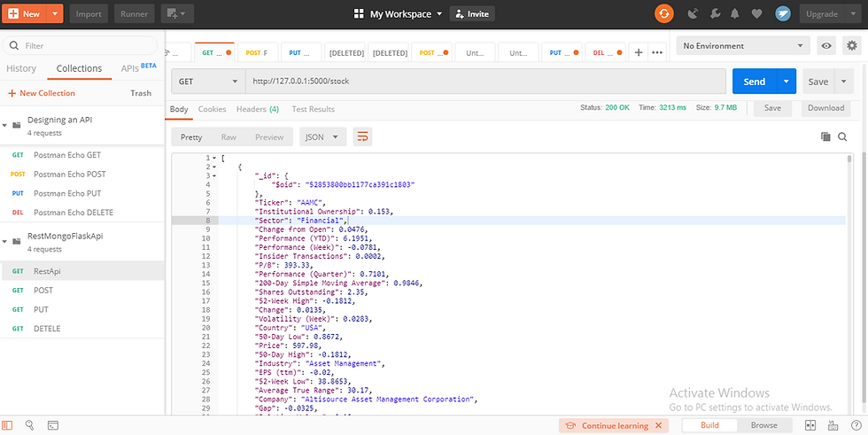
Task: Open the Save request dropdown arrow
Action: click(x=843, y=82)
